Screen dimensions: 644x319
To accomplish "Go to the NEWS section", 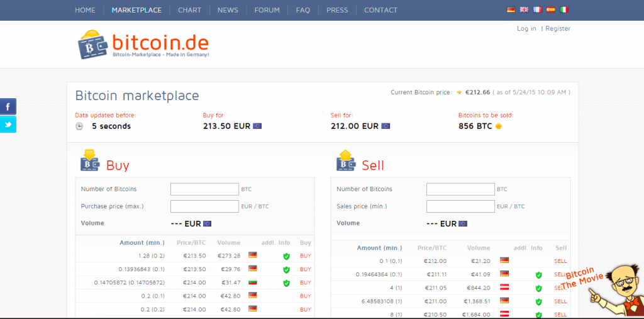I will tap(228, 10).
